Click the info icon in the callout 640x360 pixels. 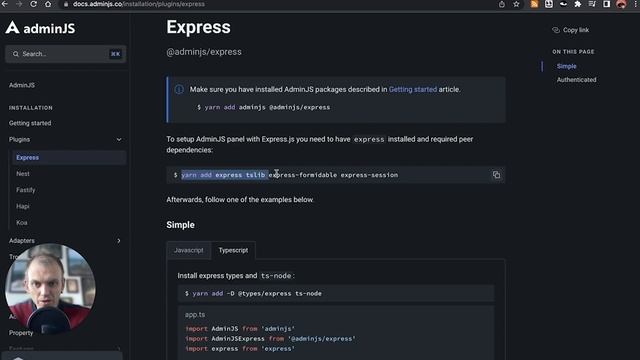pyautogui.click(x=179, y=89)
